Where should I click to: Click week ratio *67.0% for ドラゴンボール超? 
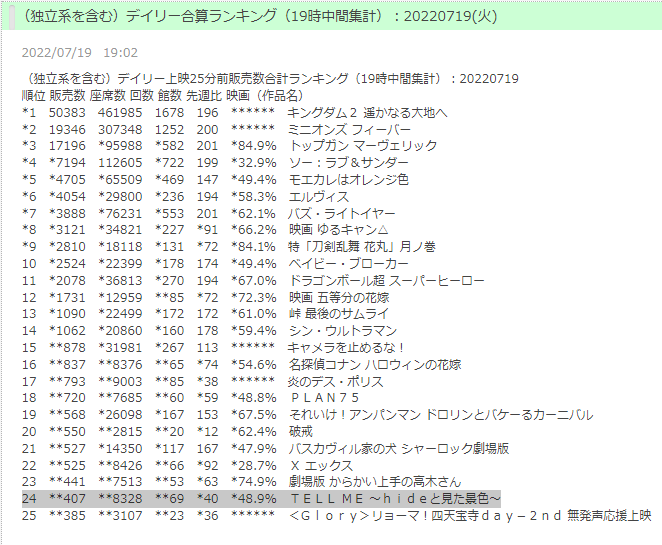pos(253,280)
